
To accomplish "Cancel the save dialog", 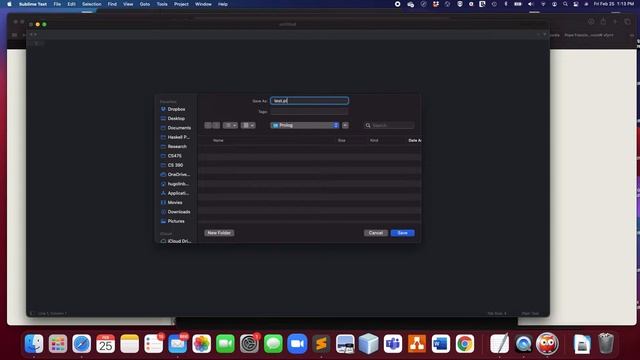I will (376, 233).
